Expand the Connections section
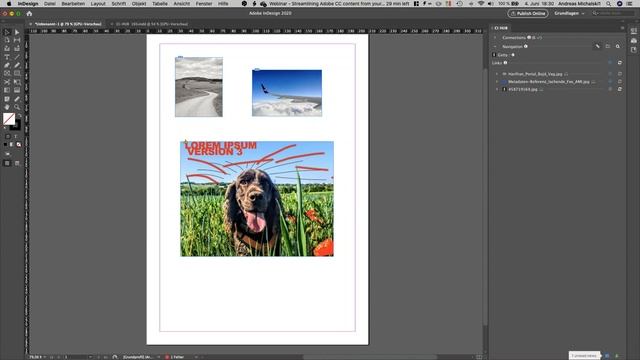 click(495, 38)
